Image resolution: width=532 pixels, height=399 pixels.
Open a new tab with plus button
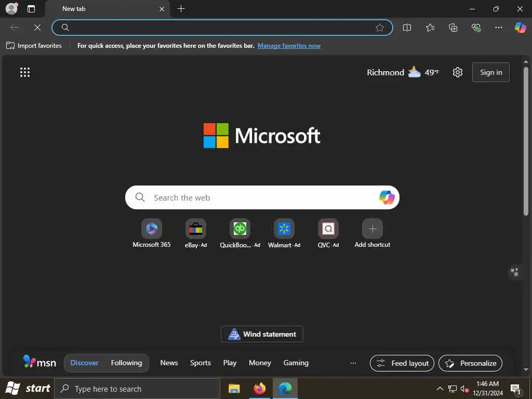coord(181,9)
